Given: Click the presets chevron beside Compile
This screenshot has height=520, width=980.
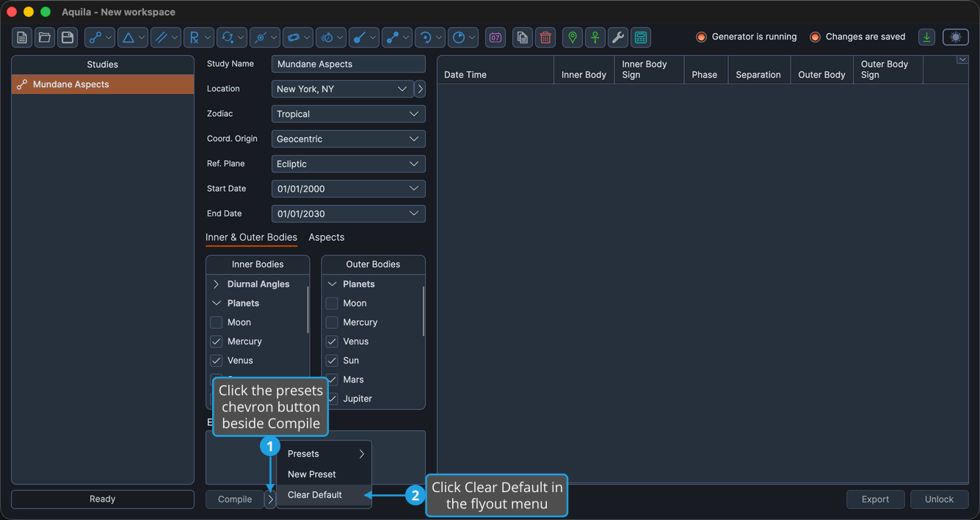Looking at the screenshot, I should (x=270, y=499).
